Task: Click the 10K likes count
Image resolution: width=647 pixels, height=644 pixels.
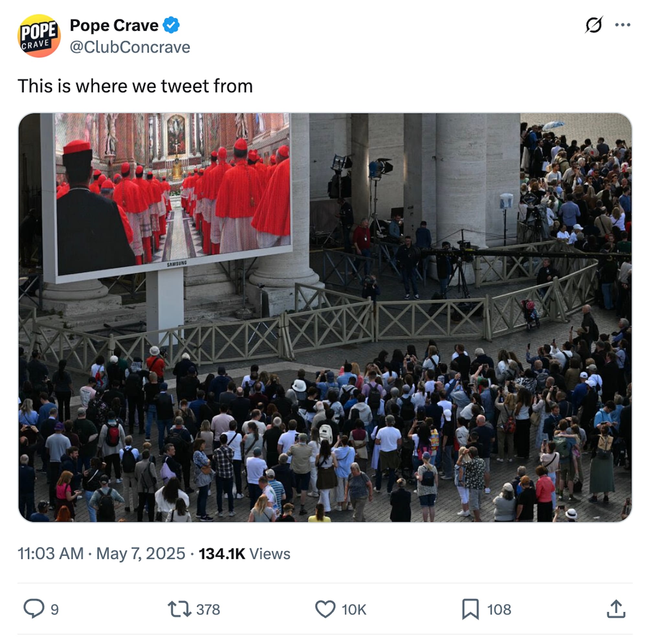Action: [x=354, y=609]
